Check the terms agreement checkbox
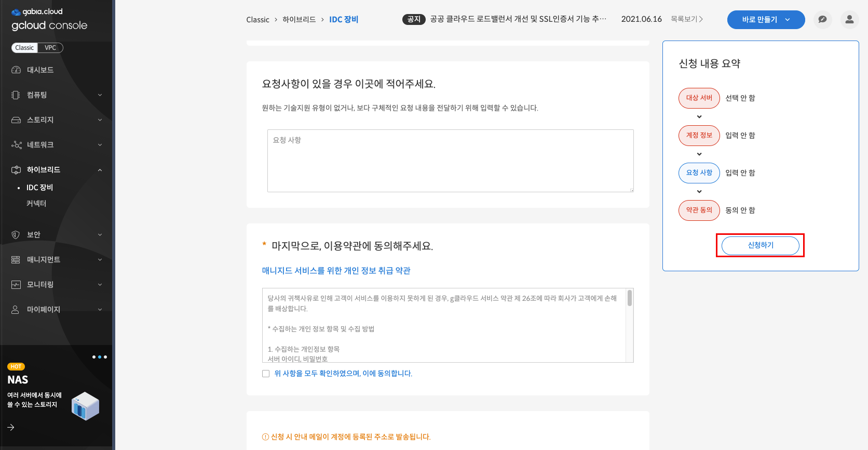868x450 pixels. (x=266, y=374)
